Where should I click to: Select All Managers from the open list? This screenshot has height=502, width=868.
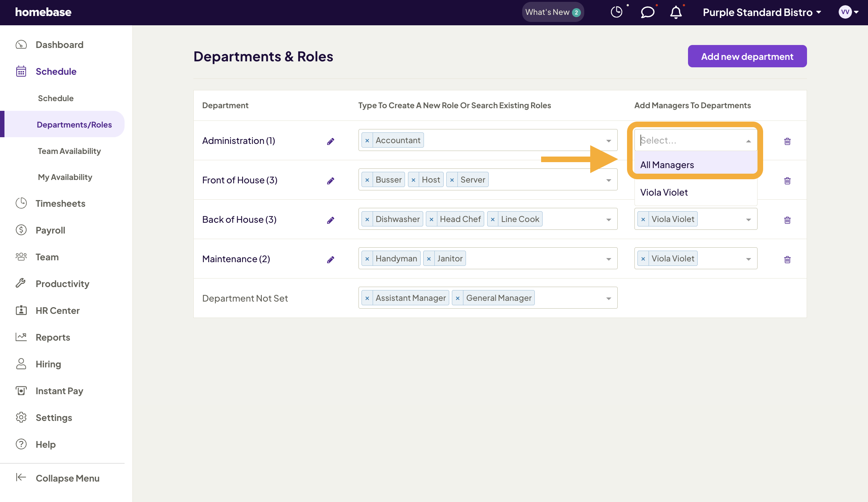click(696, 165)
